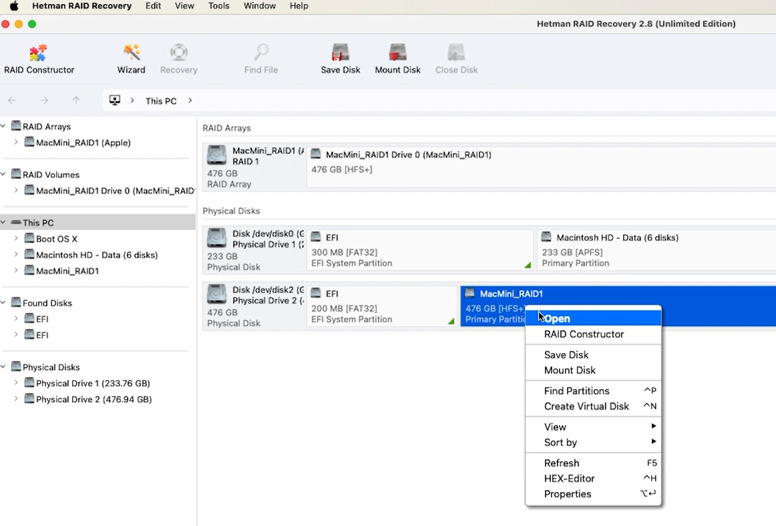Screen dimensions: 776x526
Task: Click the computer icon in address bar
Action: pos(115,100)
